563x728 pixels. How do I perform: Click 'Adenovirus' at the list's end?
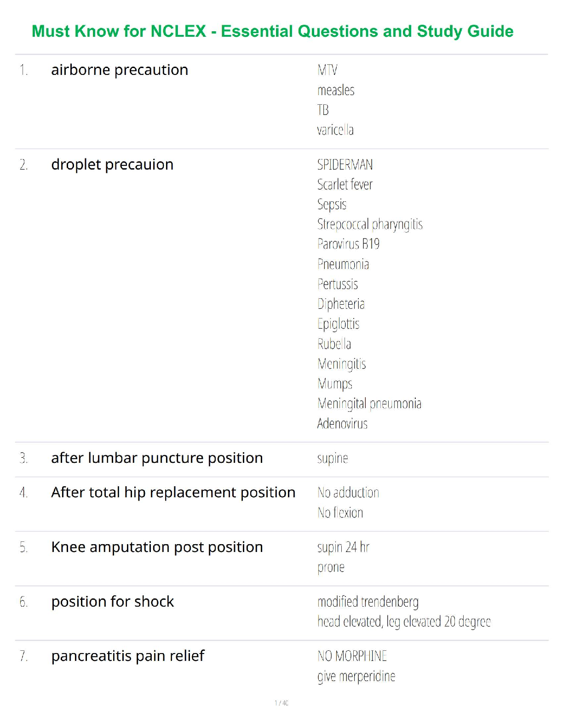342,424
